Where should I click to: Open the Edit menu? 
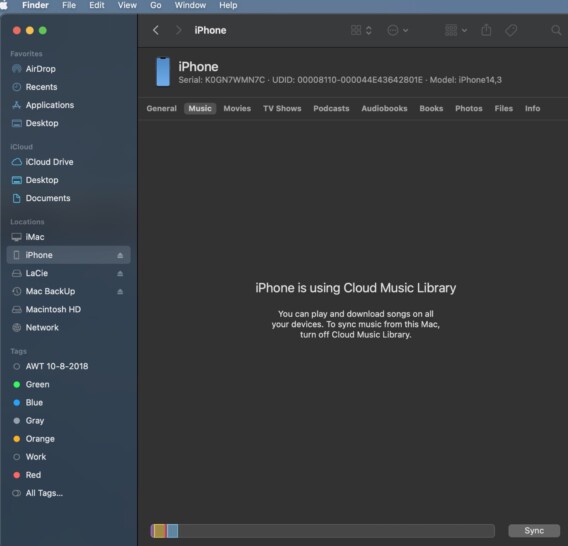point(97,5)
